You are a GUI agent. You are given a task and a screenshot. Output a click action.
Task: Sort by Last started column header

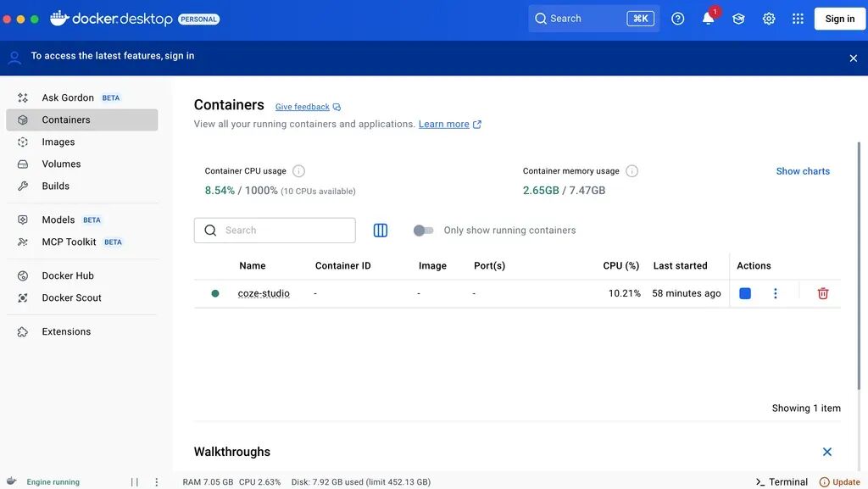(681, 265)
